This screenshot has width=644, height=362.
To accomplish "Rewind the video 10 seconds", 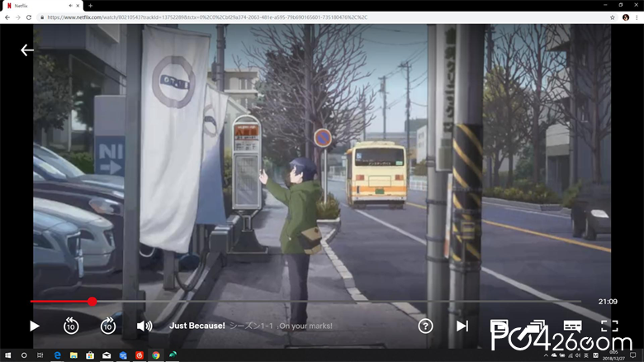I will click(71, 326).
